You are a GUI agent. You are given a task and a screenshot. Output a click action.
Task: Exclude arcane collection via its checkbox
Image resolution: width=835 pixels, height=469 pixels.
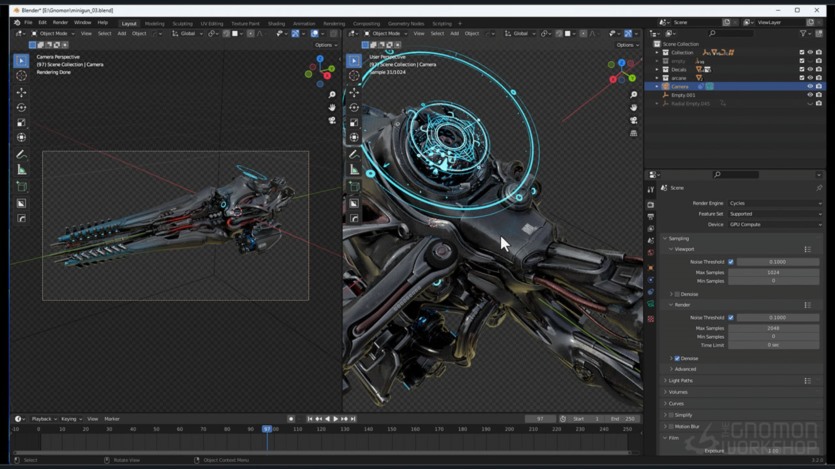point(801,78)
